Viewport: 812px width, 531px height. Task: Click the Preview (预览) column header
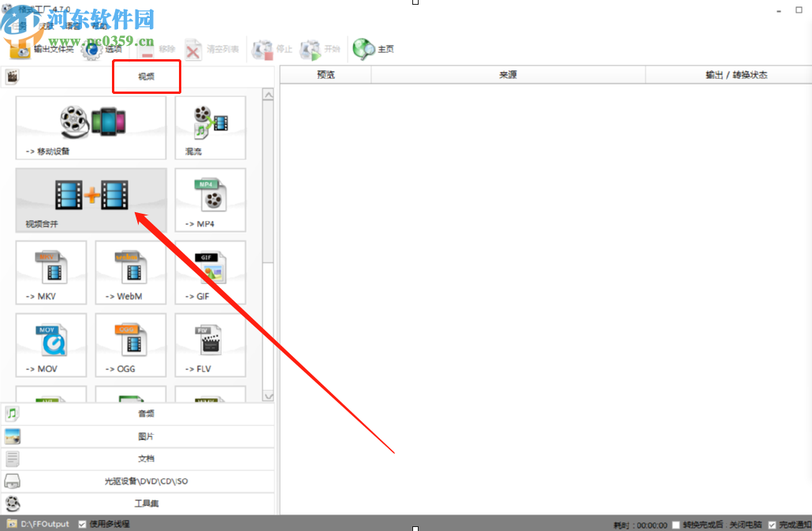click(x=326, y=75)
